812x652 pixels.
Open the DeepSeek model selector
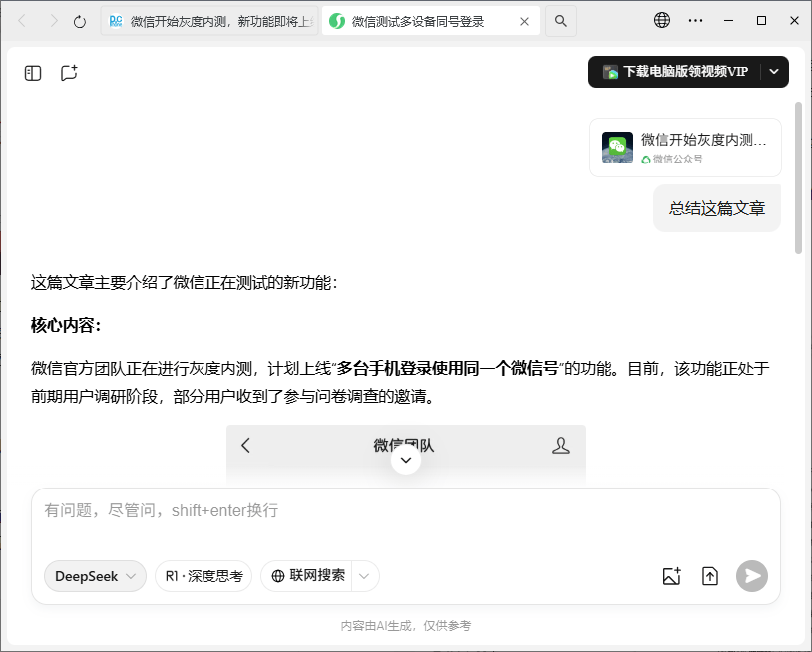(x=94, y=575)
